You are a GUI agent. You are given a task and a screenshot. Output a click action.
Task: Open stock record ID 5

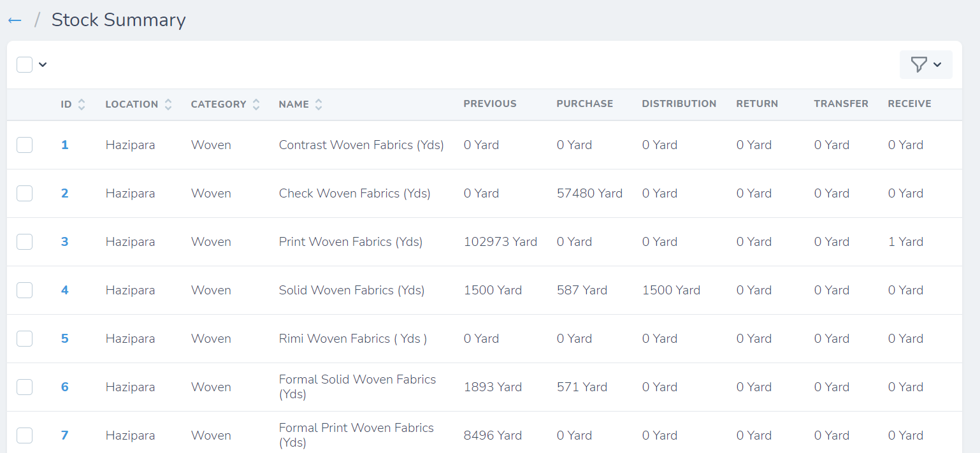pyautogui.click(x=64, y=338)
